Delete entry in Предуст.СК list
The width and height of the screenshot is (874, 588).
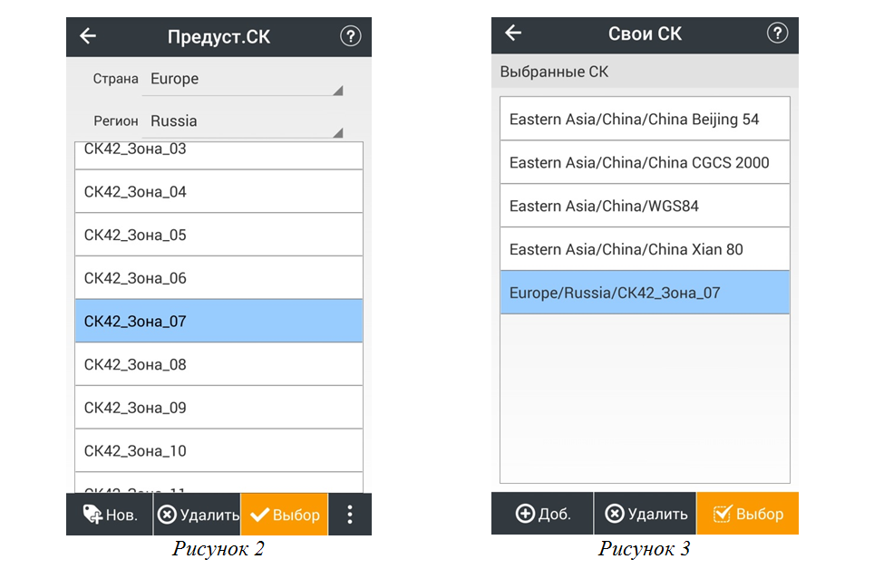(x=198, y=514)
